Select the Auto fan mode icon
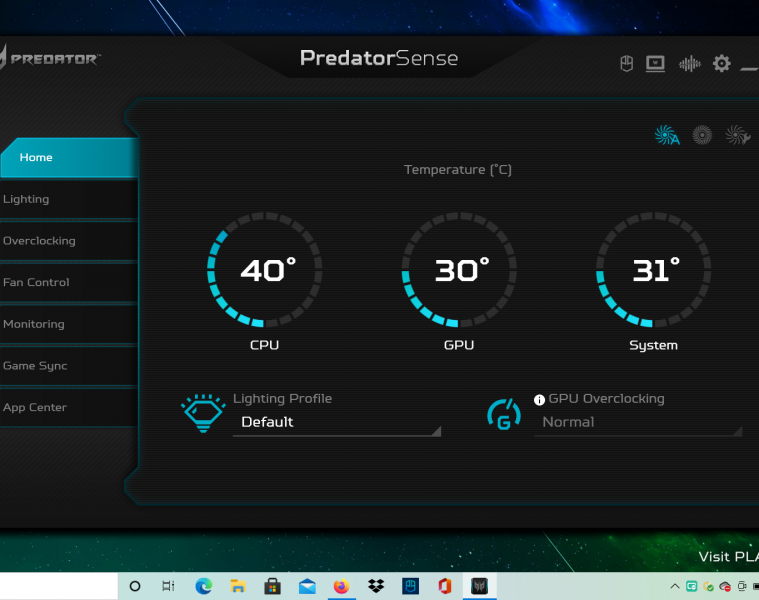Image resolution: width=759 pixels, height=600 pixels. point(667,135)
